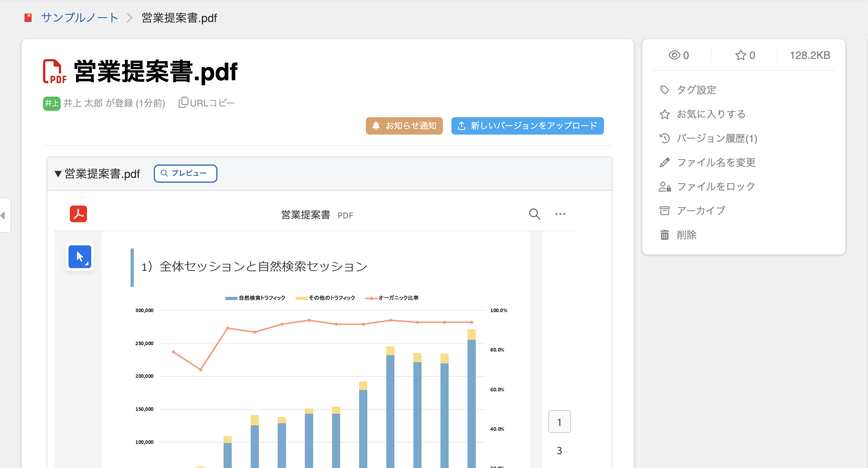The height and width of the screenshot is (468, 868).
Task: Click the search magnifier in PDF viewer
Action: (534, 214)
